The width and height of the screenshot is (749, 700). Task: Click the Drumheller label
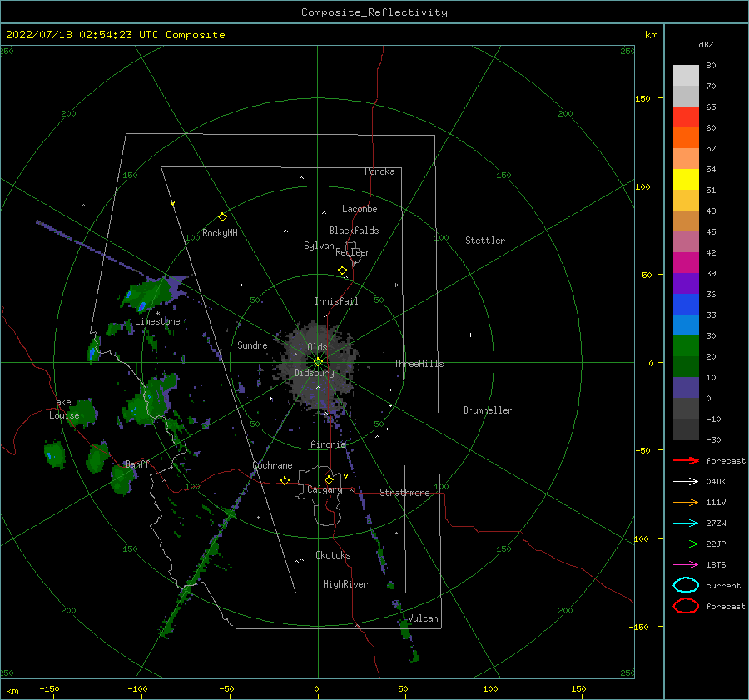click(x=488, y=410)
